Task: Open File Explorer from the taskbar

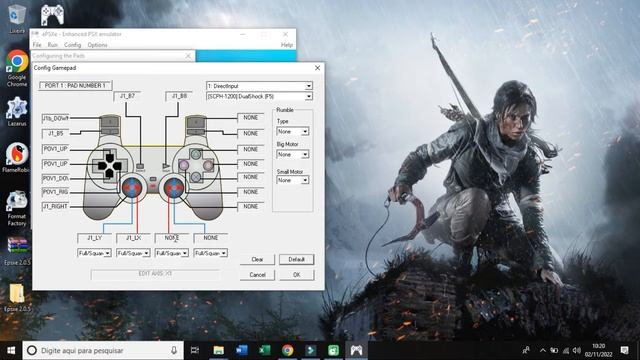Action: click(218, 350)
